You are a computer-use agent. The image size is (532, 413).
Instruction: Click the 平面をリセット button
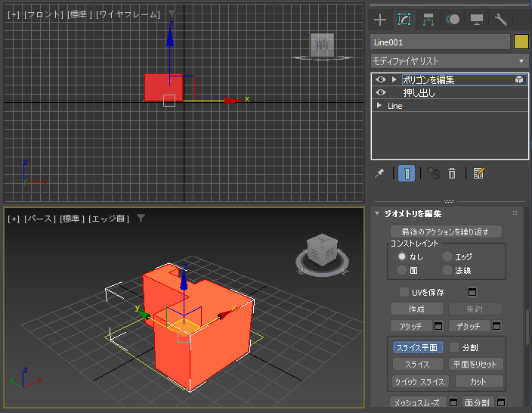click(475, 364)
